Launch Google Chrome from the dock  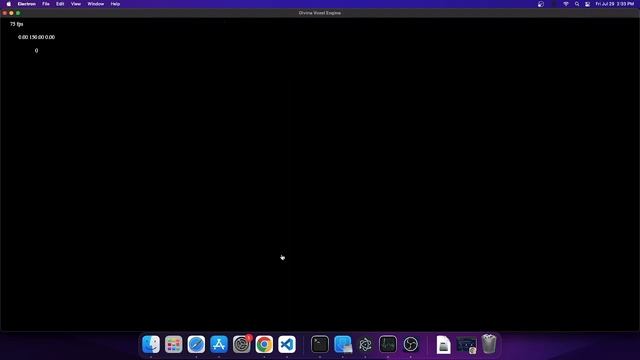tap(264, 344)
